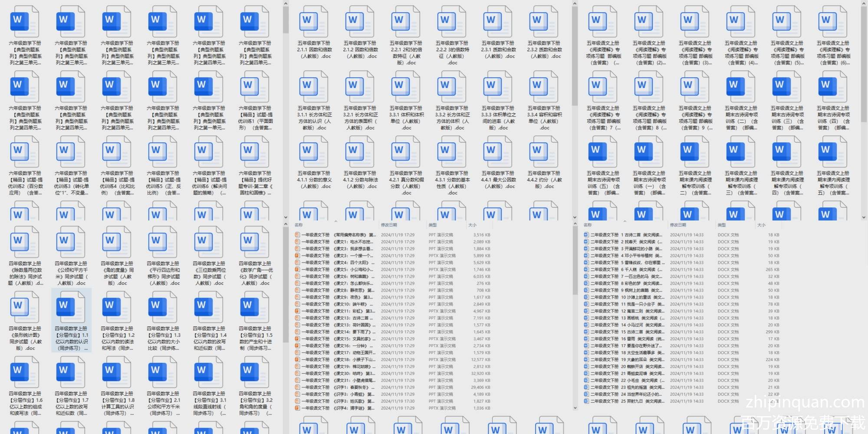
Task: Click 类型 header in the DOCX file list
Action: coord(722,225)
